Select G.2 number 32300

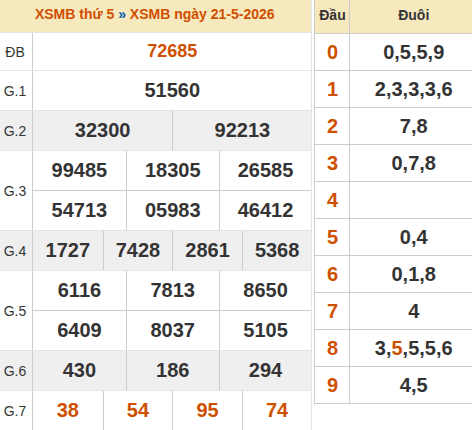click(102, 130)
